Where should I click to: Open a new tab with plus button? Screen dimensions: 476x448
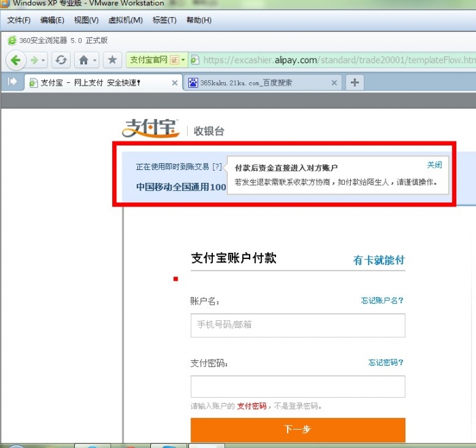pos(354,82)
